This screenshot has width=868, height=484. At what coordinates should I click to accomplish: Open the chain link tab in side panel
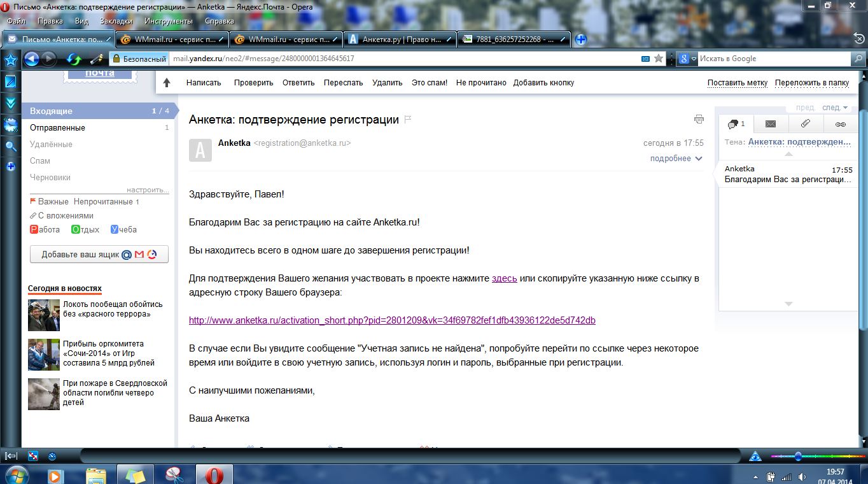point(841,124)
